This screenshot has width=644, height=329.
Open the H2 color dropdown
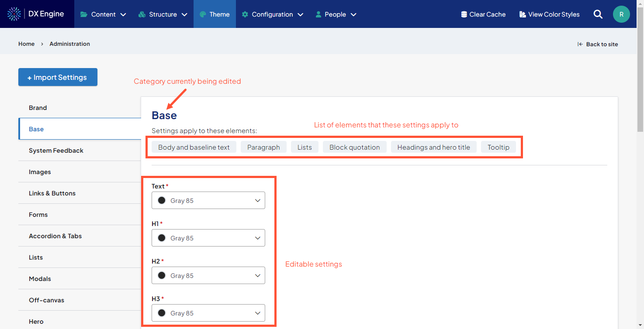(x=208, y=275)
